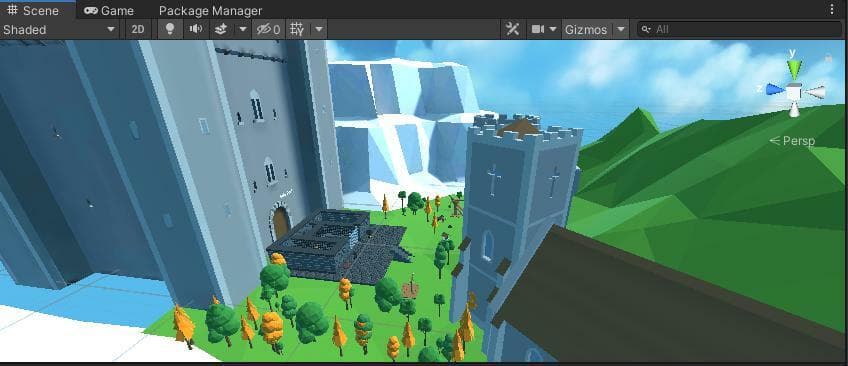Expand the scene effects dropdown arrow
The width and height of the screenshot is (848, 366).
tap(243, 29)
